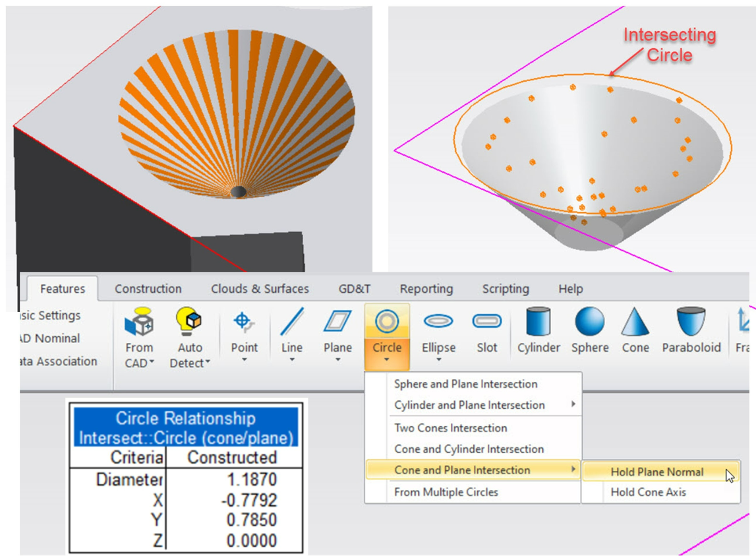Switch to the Construction tab
The height and width of the screenshot is (556, 756).
coord(148,289)
